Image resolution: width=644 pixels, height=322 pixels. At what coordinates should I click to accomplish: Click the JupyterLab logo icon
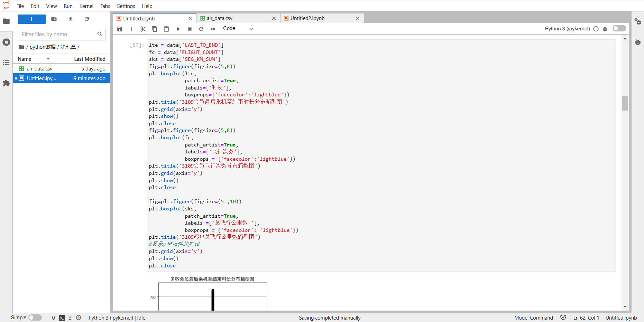pos(6,6)
